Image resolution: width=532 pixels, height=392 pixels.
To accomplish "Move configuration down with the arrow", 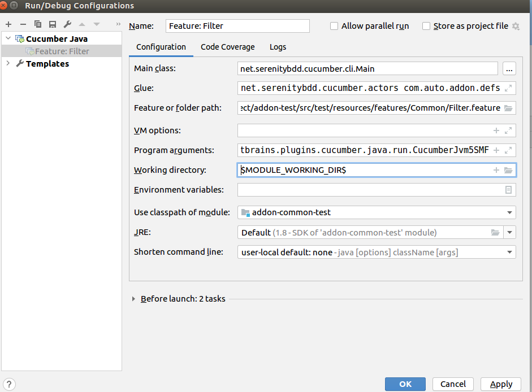I will 97,24.
